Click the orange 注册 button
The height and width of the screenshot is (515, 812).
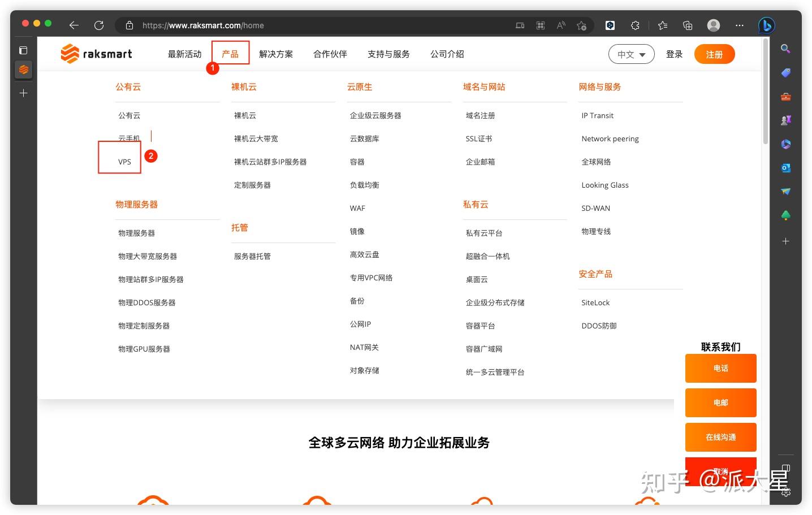[x=714, y=54]
